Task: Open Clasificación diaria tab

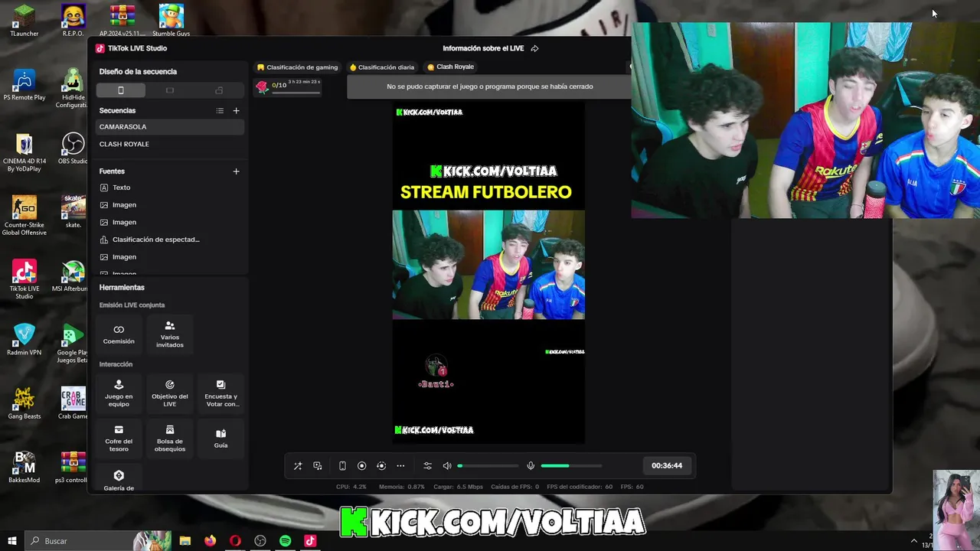Action: click(382, 67)
